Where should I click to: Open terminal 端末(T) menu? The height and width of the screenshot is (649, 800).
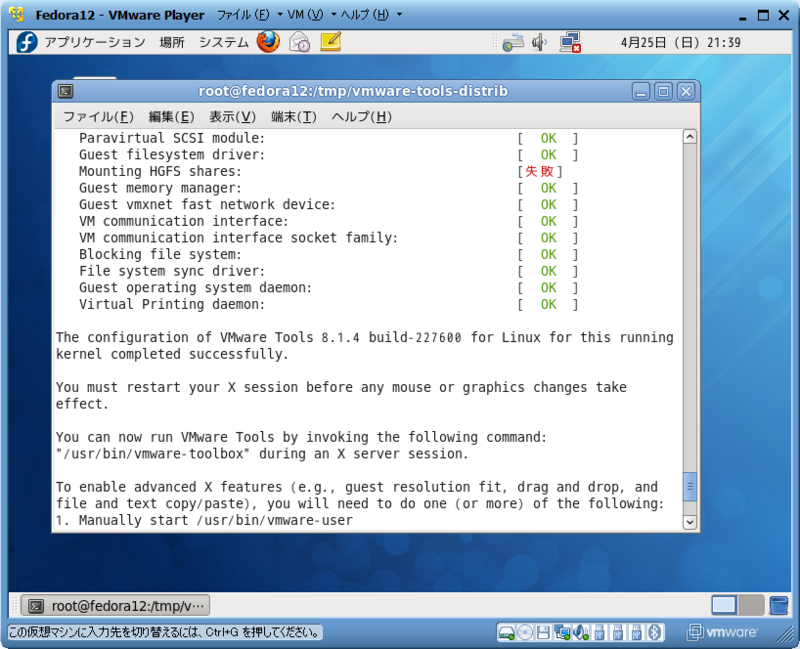pos(293,117)
